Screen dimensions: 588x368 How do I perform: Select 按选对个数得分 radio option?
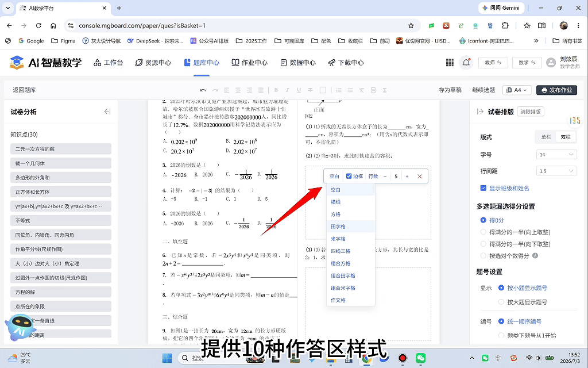(483, 256)
